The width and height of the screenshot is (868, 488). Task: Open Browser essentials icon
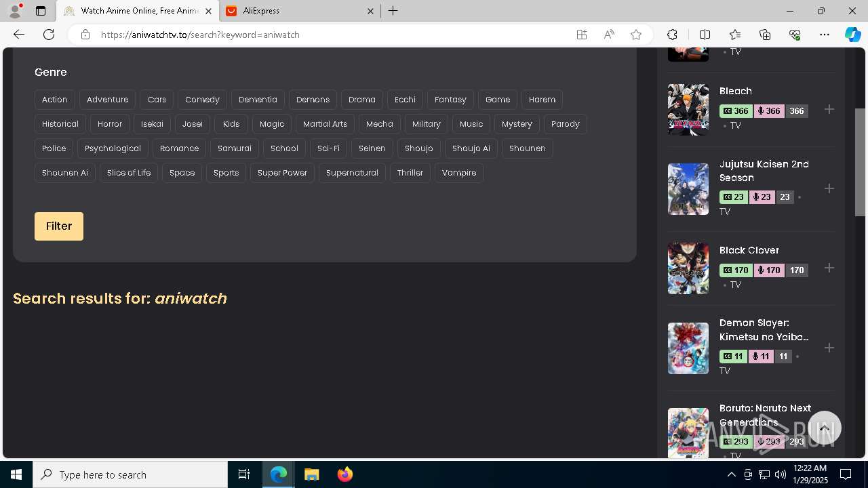pos(795,35)
